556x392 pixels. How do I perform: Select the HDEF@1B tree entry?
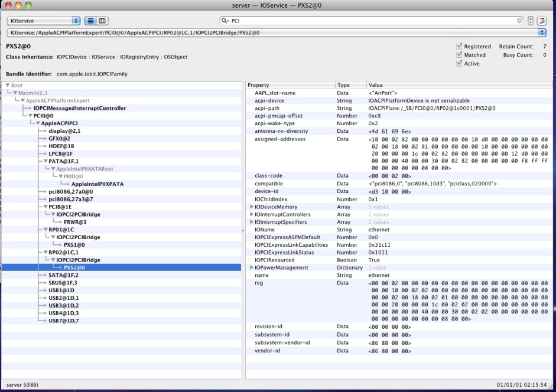[x=61, y=146]
